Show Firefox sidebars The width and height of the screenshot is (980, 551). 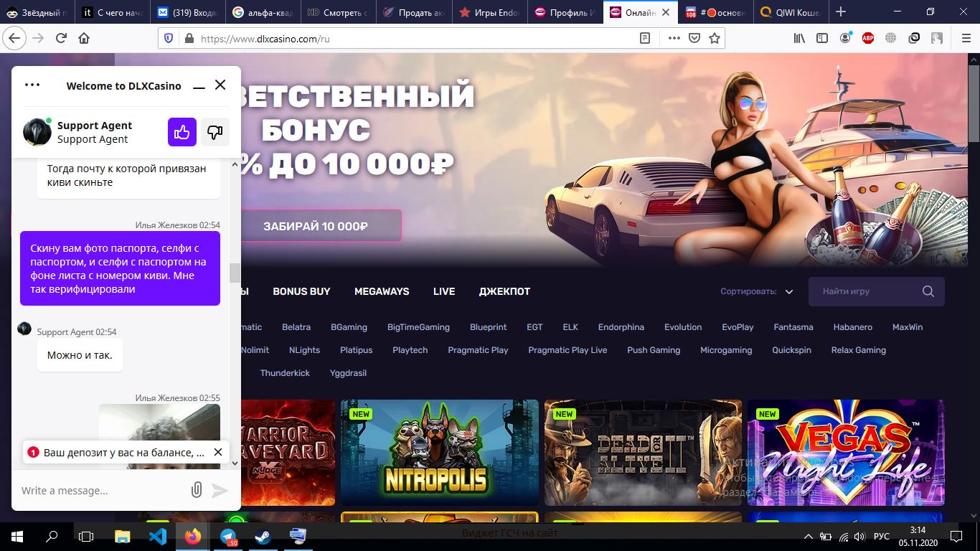[822, 38]
